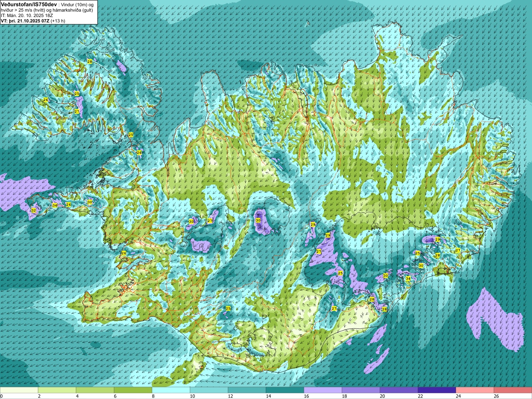Click the legend scale value 20

tap(382, 396)
